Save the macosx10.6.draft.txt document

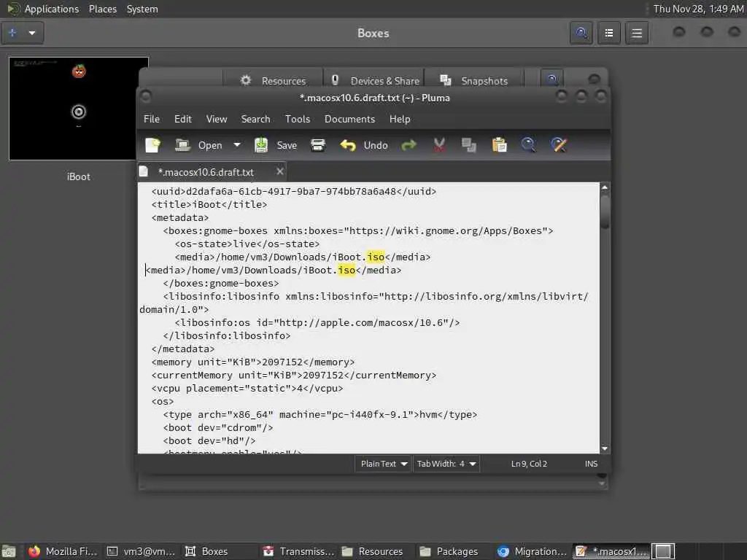point(275,145)
